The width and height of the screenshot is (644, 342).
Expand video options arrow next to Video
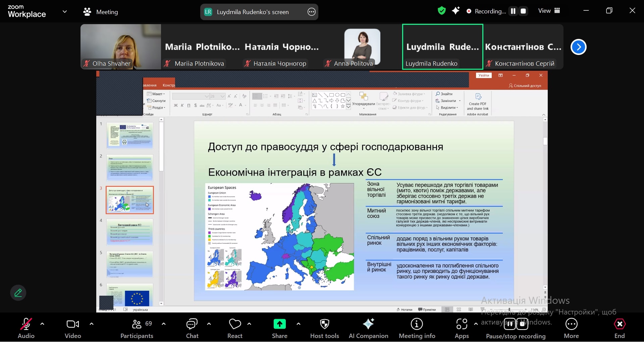tap(92, 324)
